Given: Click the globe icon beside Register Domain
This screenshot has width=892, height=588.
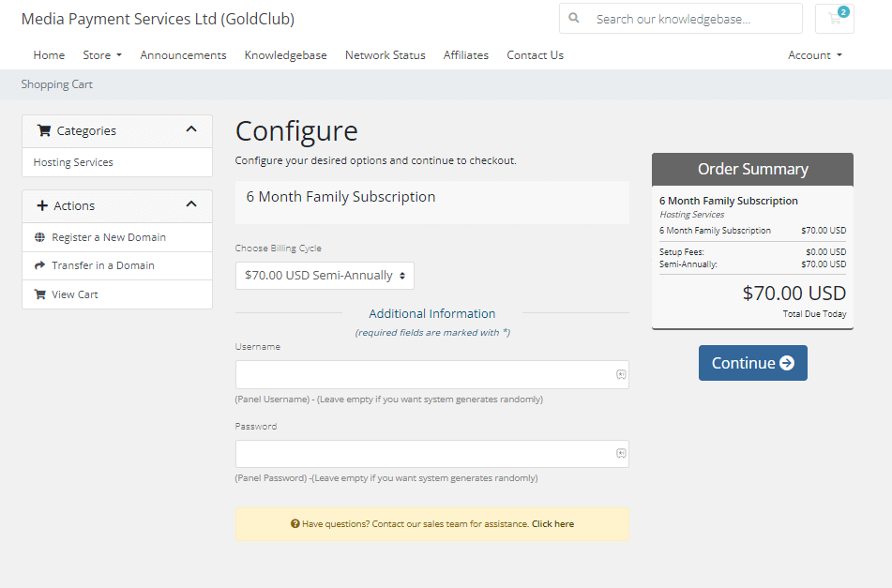Looking at the screenshot, I should click(39, 237).
